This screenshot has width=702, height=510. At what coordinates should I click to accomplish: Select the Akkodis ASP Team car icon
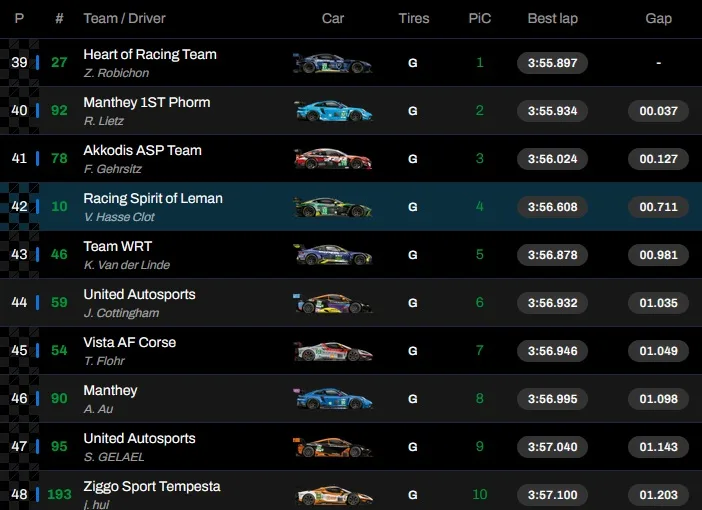pos(333,159)
